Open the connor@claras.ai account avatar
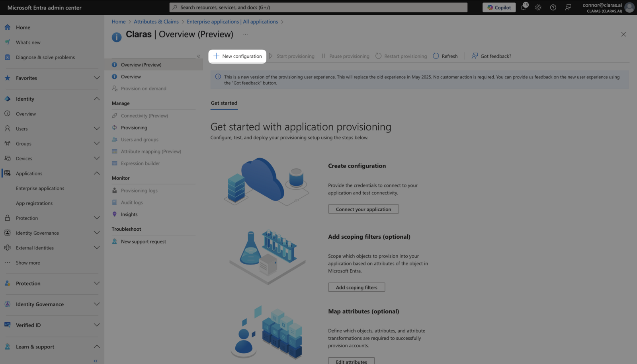 click(x=629, y=7)
